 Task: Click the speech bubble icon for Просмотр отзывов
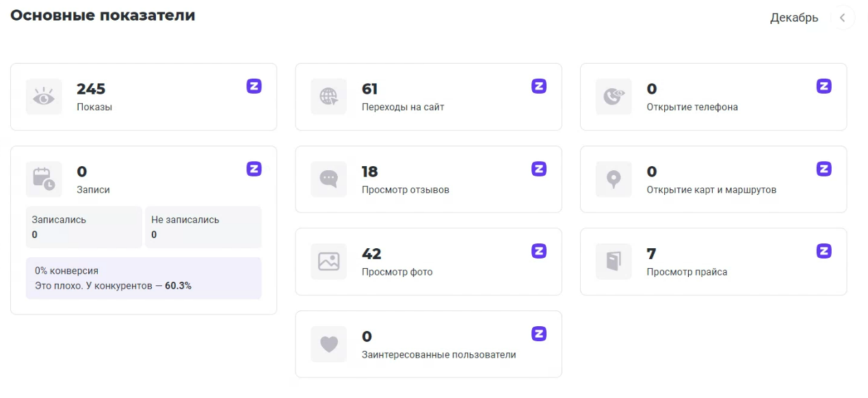pyautogui.click(x=329, y=179)
